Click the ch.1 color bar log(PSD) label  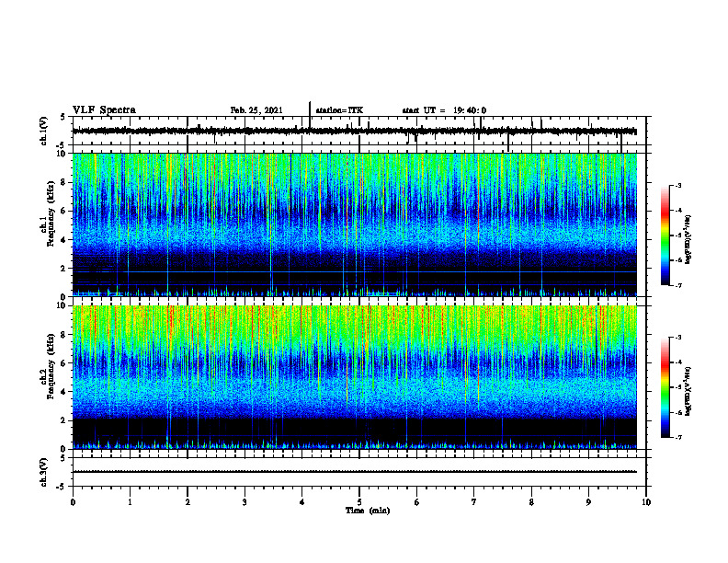coord(688,239)
